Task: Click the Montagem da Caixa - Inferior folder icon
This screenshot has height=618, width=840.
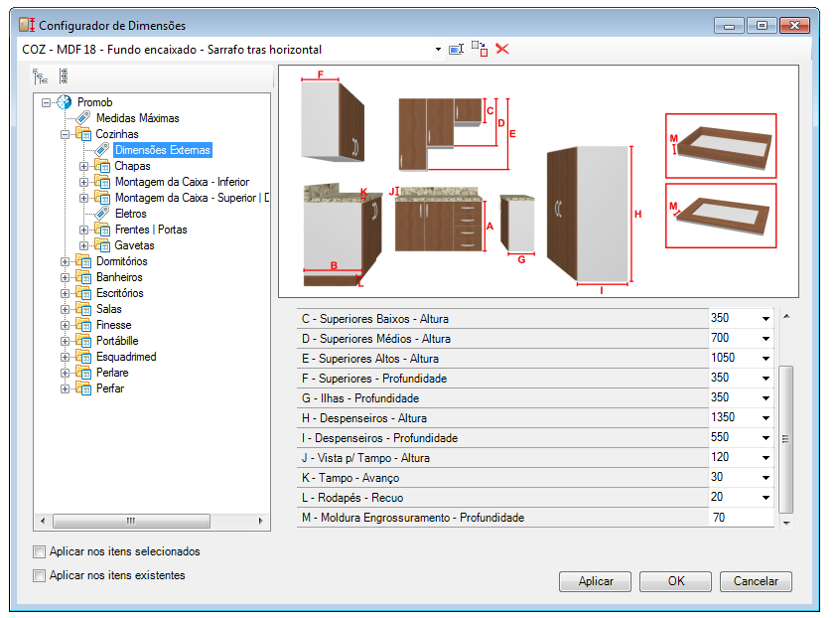Action: pyautogui.click(x=102, y=182)
